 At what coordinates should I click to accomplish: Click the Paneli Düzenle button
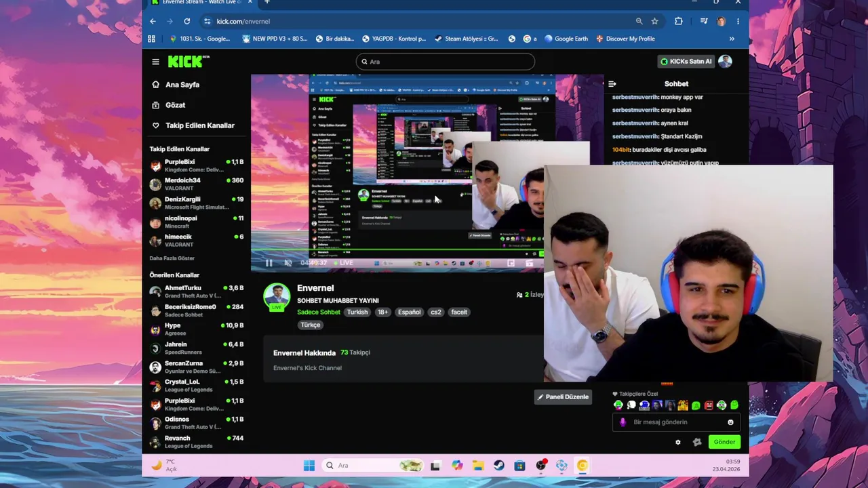[x=563, y=396]
